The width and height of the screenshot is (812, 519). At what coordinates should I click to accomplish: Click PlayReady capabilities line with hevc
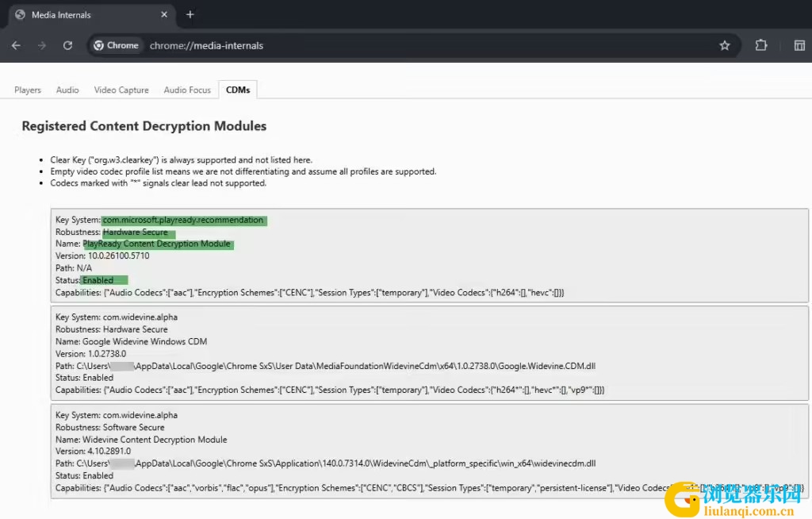[x=309, y=292]
